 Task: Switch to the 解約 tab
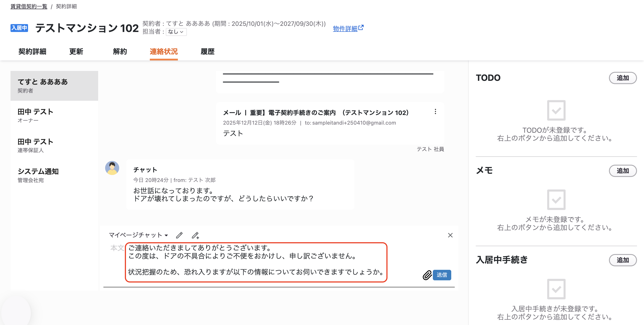[120, 51]
